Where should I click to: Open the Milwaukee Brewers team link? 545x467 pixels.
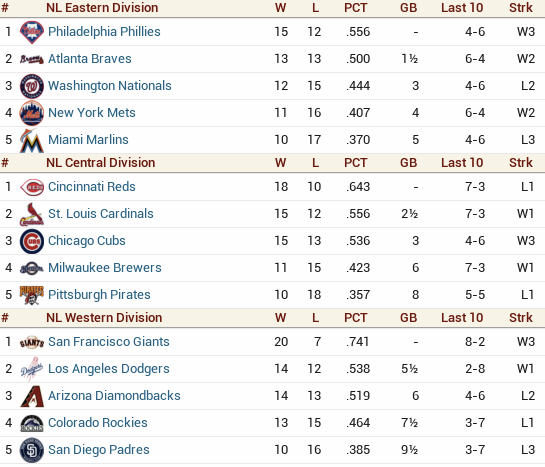(x=105, y=268)
